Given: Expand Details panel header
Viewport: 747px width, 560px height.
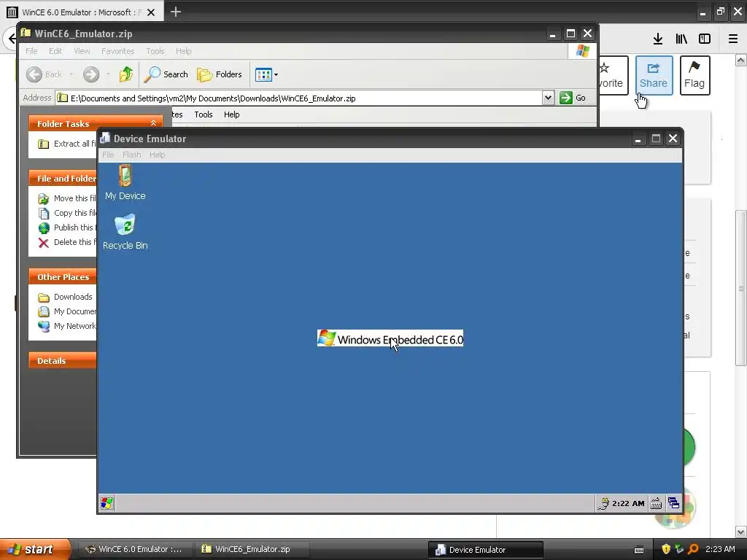Looking at the screenshot, I should (63, 360).
